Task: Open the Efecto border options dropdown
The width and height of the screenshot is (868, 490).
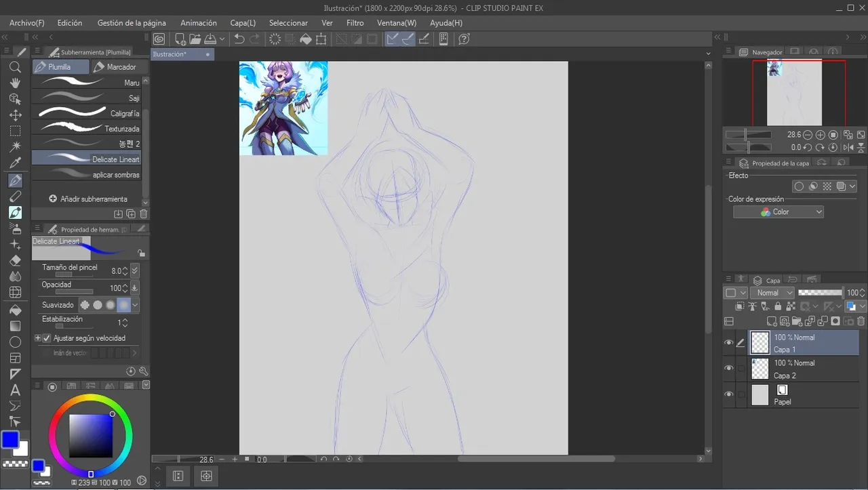Action: pos(853,186)
